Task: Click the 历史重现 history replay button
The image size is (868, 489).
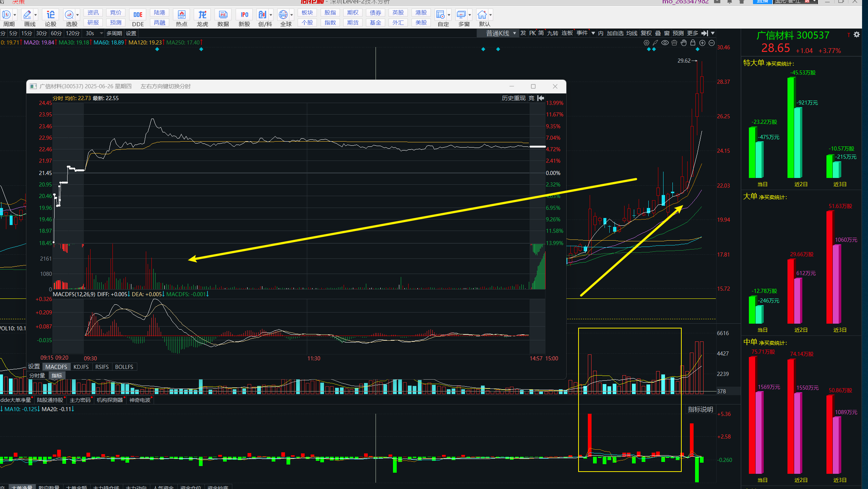Action: click(513, 98)
